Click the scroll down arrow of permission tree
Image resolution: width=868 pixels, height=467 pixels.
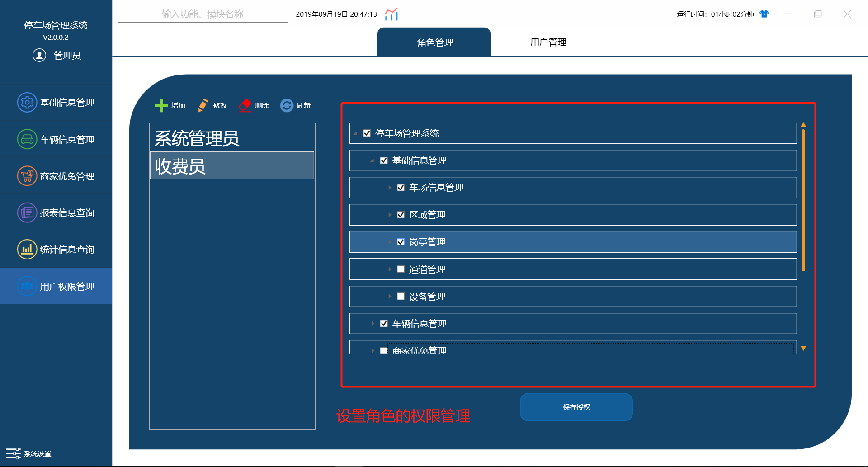[x=803, y=348]
